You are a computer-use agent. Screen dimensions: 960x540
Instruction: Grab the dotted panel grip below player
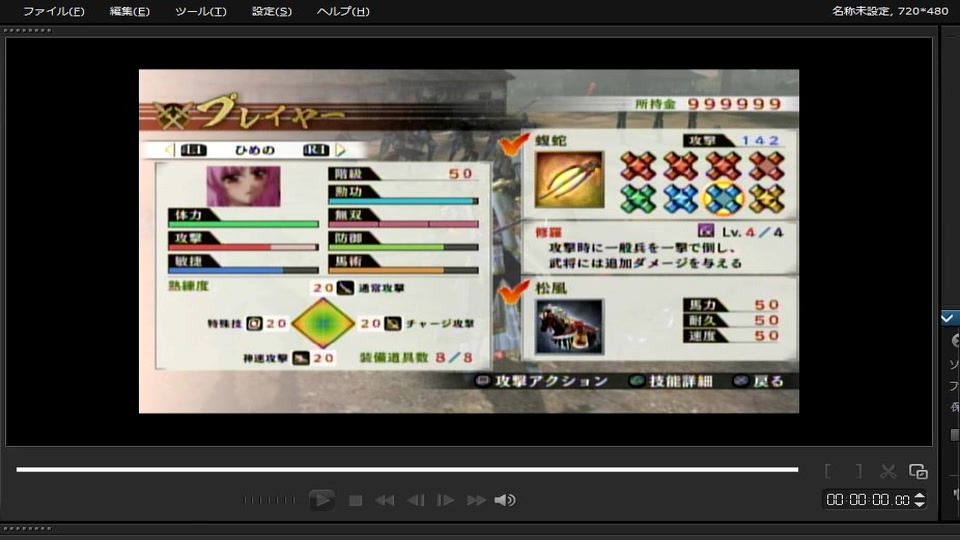click(27, 528)
